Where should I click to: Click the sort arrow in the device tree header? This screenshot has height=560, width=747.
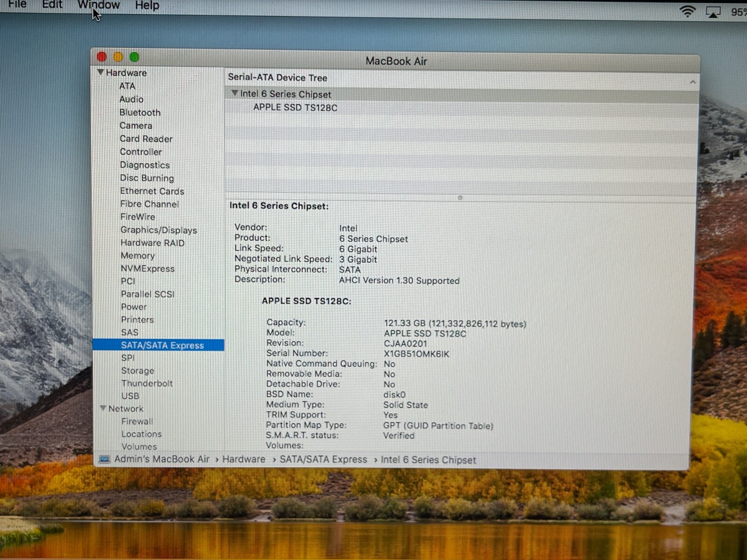point(693,82)
